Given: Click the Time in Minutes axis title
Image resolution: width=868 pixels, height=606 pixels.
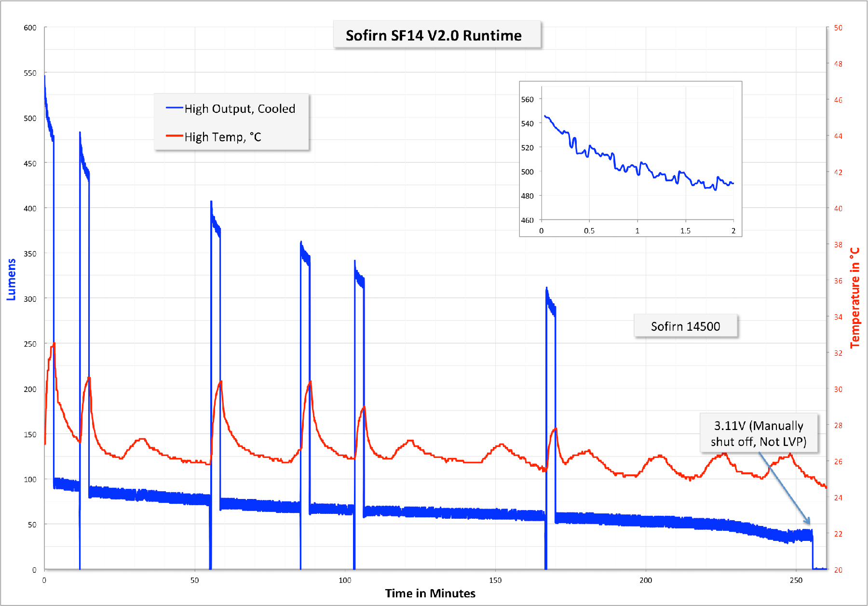Looking at the screenshot, I should click(x=430, y=593).
